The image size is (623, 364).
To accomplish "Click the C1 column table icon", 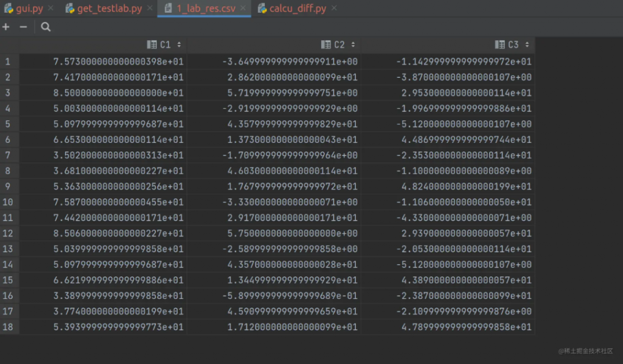I will point(151,44).
